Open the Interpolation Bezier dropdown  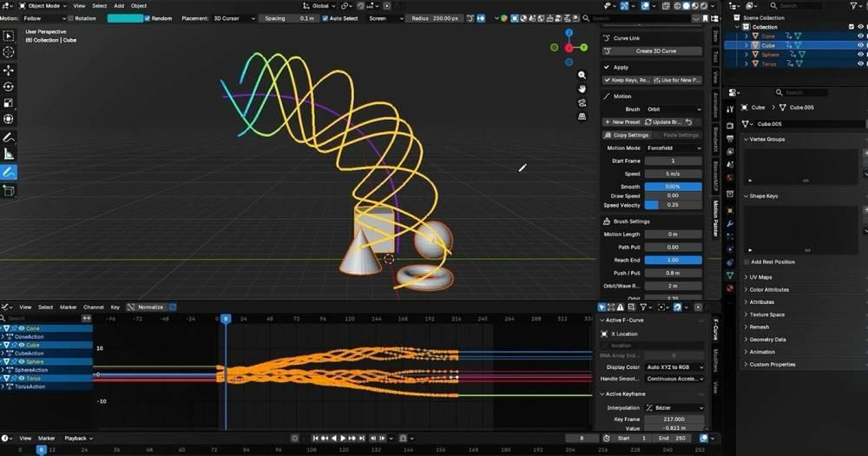(x=674, y=408)
